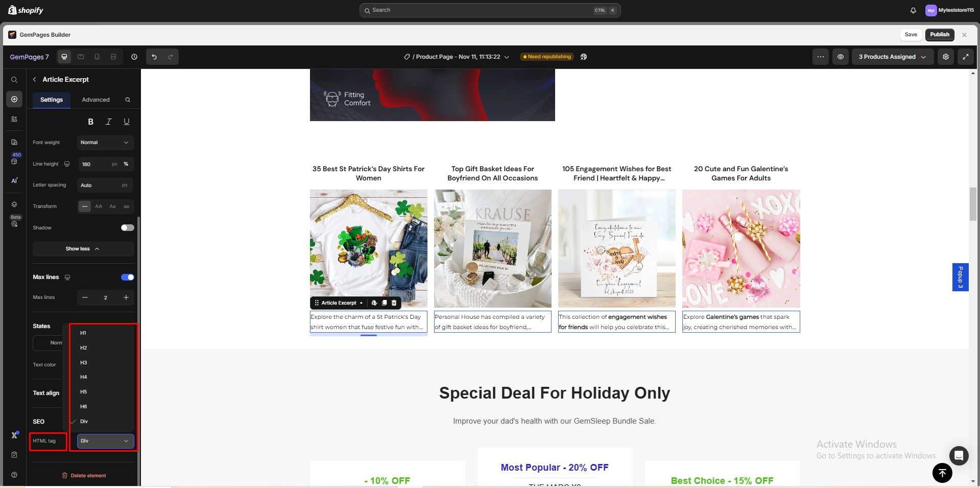Collapse options with Show less
This screenshot has width=980, height=488.
[x=83, y=249]
